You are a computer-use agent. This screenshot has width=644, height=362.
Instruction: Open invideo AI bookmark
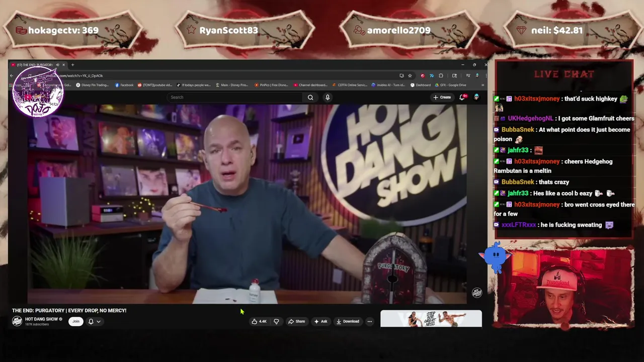[389, 85]
